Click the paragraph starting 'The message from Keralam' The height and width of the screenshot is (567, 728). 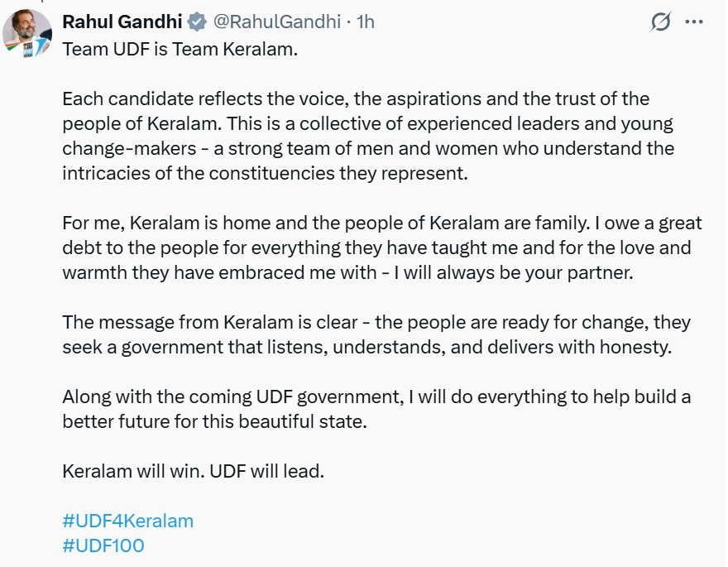364,334
